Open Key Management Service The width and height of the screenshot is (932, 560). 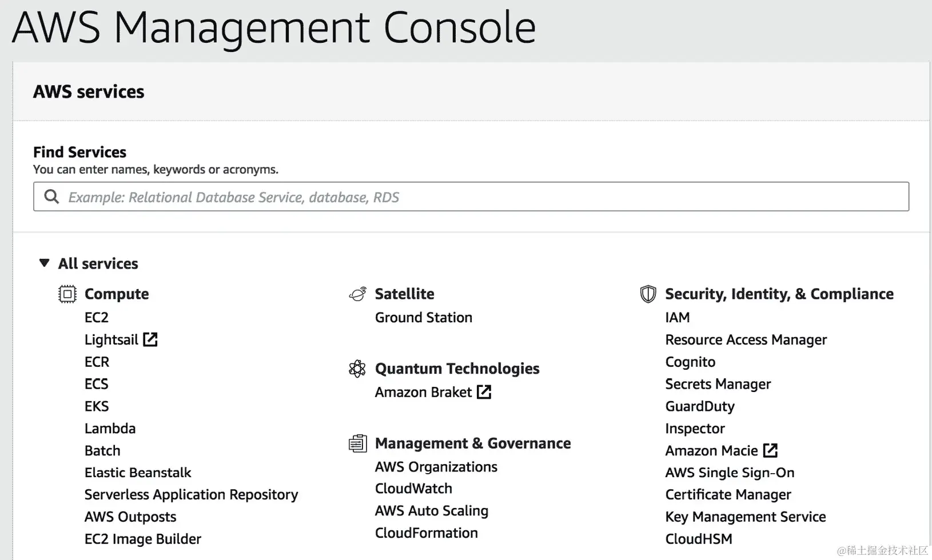[745, 517]
